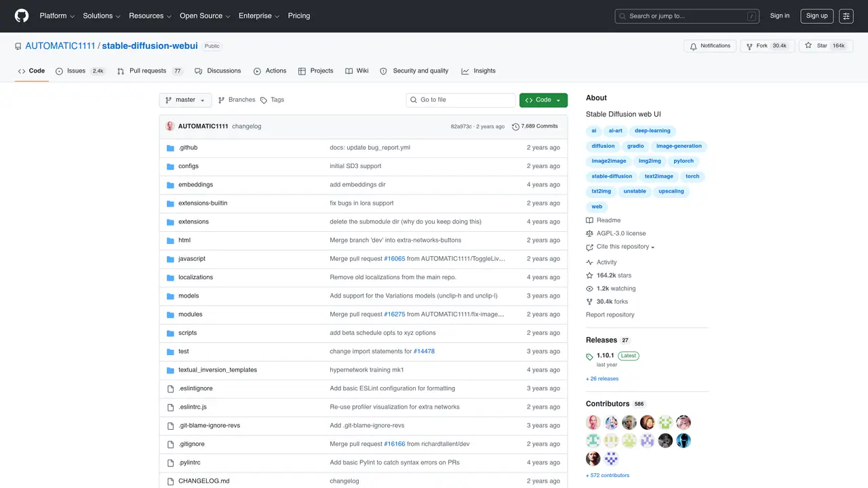This screenshot has height=488, width=868.
Task: Click the first contributor avatar
Action: pos(593,422)
